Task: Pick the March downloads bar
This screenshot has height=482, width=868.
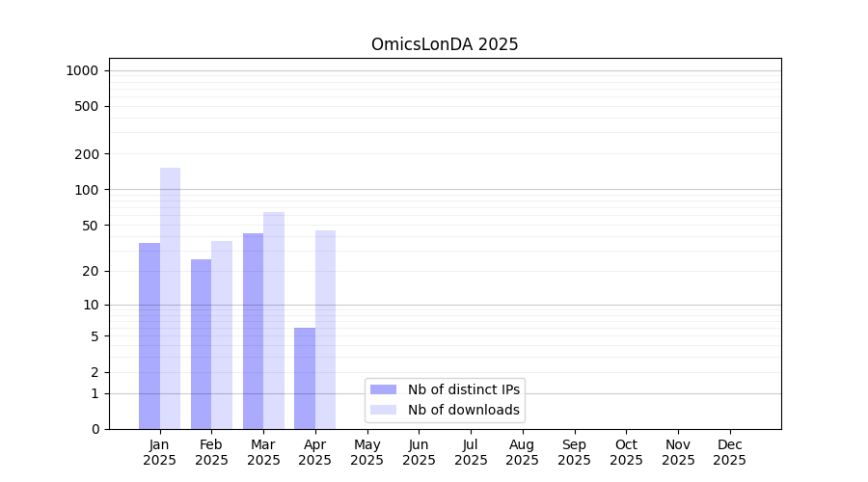Action: 274,320
